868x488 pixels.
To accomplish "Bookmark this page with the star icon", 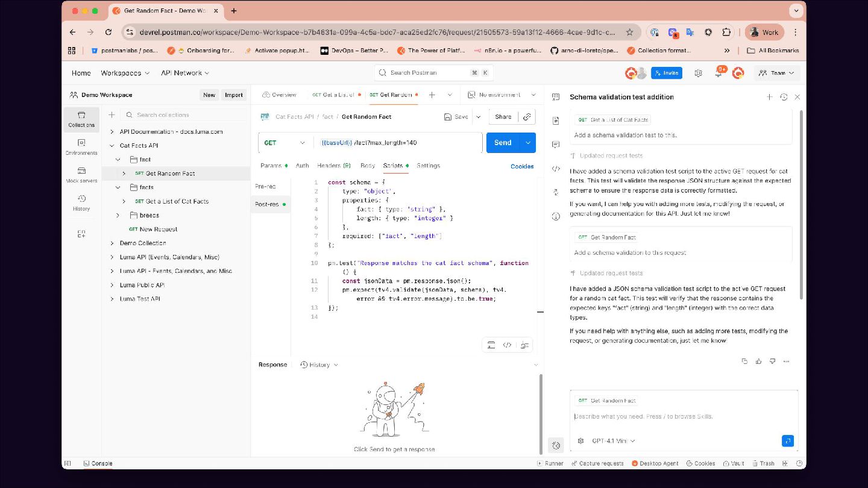I will [x=629, y=33].
